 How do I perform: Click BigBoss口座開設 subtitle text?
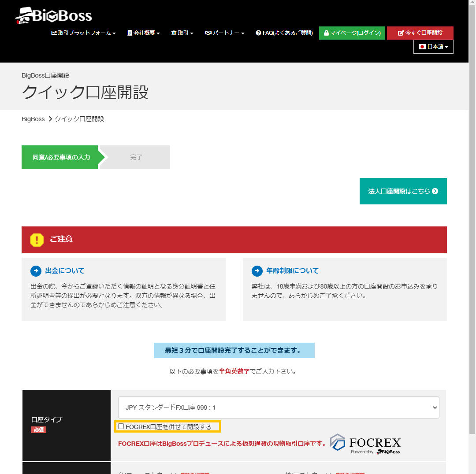[x=45, y=75]
